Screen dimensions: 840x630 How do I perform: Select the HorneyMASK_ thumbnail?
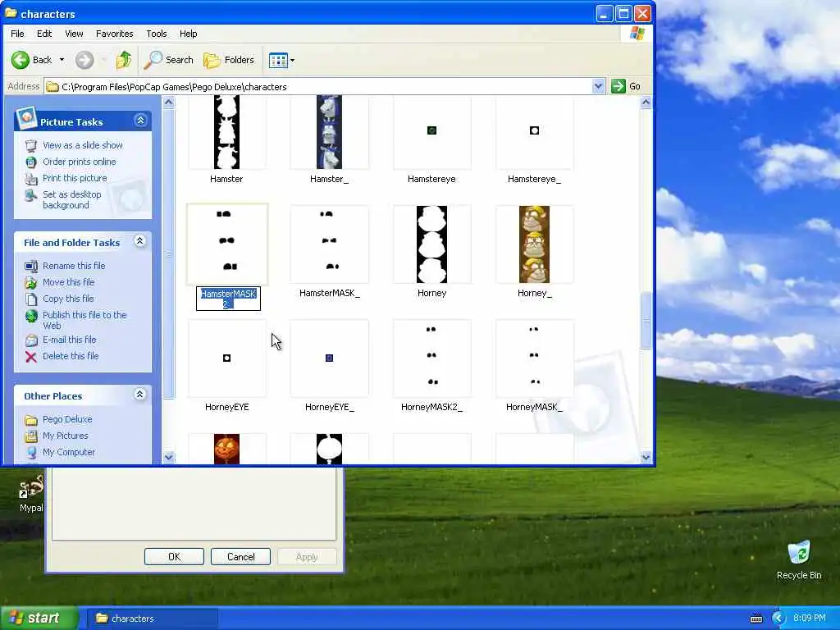tap(535, 358)
